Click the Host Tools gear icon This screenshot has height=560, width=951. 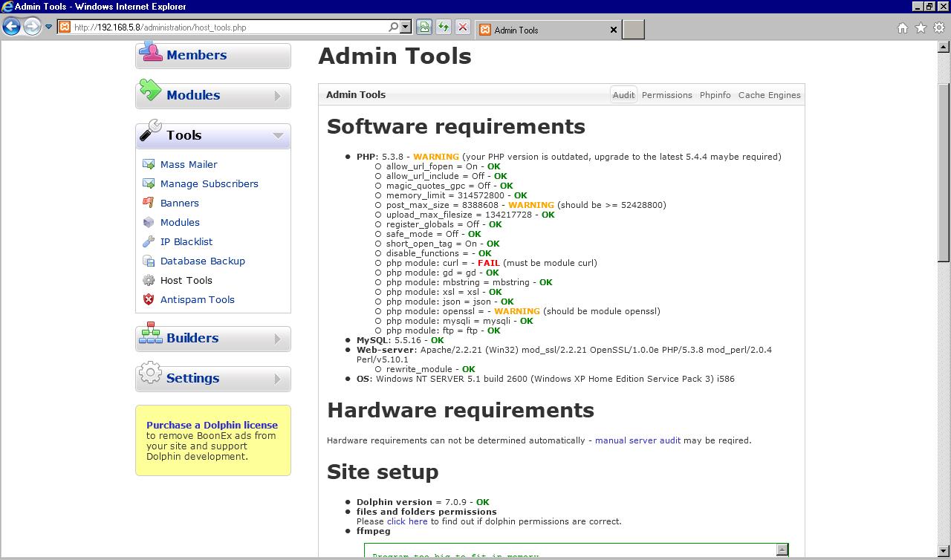click(149, 280)
